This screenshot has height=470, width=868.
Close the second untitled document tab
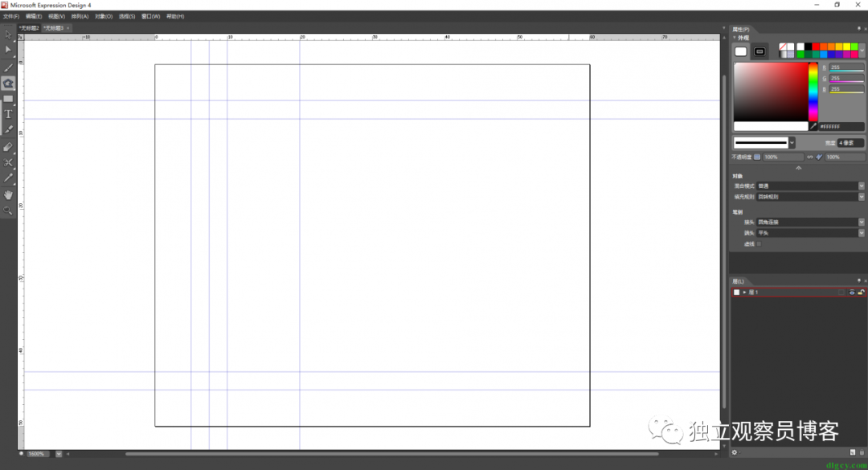(x=68, y=27)
